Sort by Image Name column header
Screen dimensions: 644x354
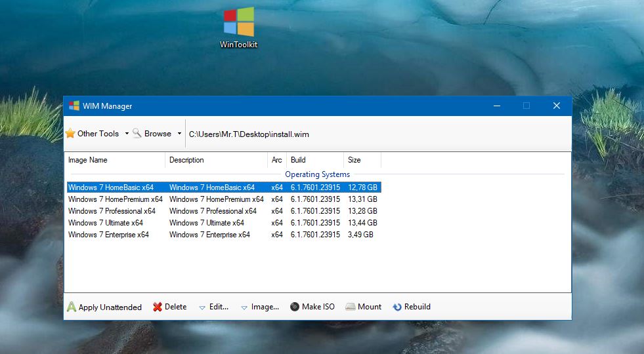115,160
